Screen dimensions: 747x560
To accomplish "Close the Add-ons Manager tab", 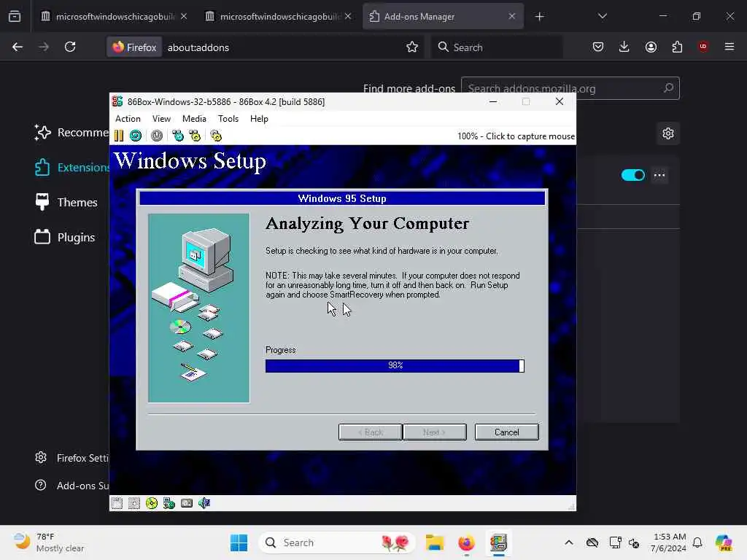I will click(x=511, y=16).
